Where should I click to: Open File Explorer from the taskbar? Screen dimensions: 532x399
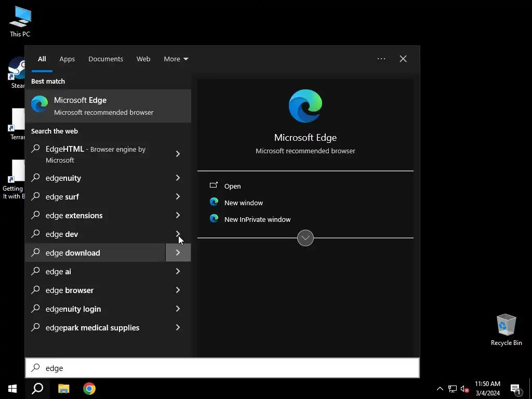pyautogui.click(x=63, y=389)
